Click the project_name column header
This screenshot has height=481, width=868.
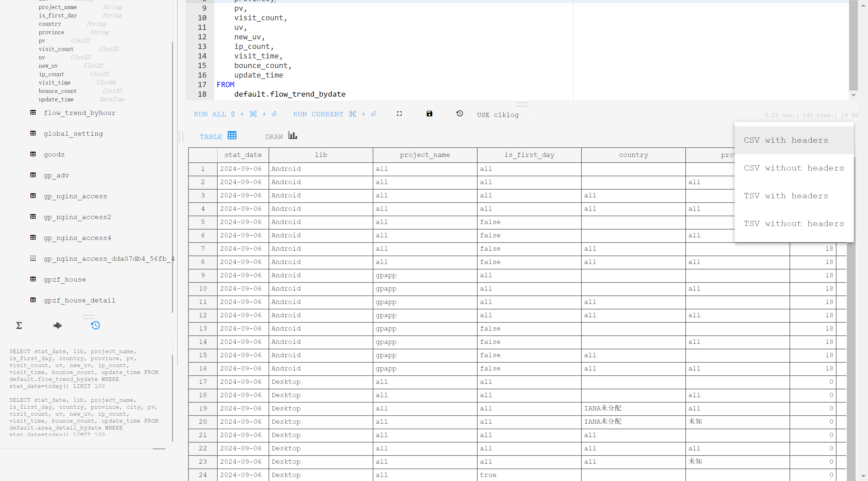tap(425, 155)
